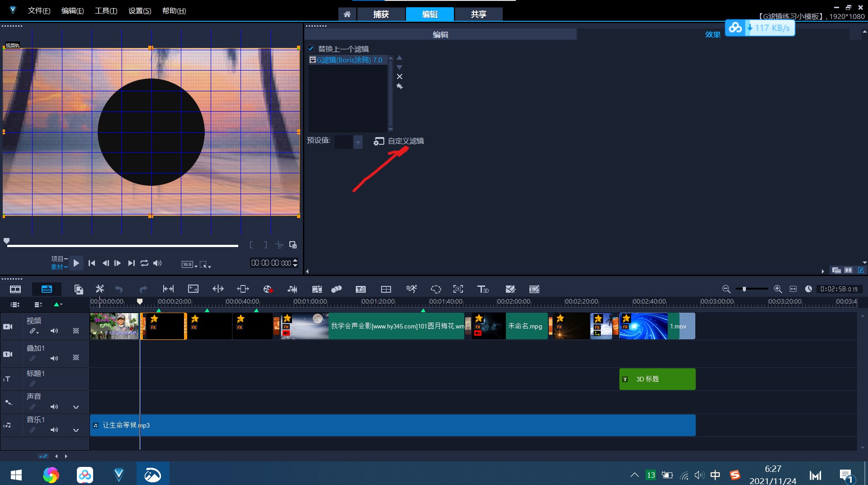Toggle the replace last filter checkbox
Image resolution: width=868 pixels, height=485 pixels.
click(x=311, y=48)
